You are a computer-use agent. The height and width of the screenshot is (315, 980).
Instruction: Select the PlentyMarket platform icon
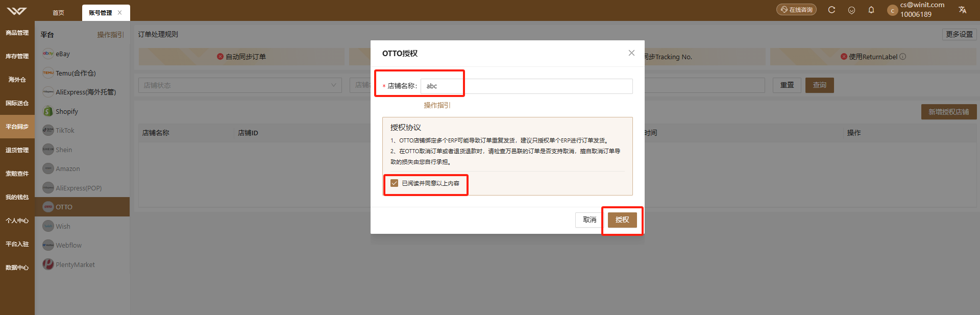click(x=48, y=264)
